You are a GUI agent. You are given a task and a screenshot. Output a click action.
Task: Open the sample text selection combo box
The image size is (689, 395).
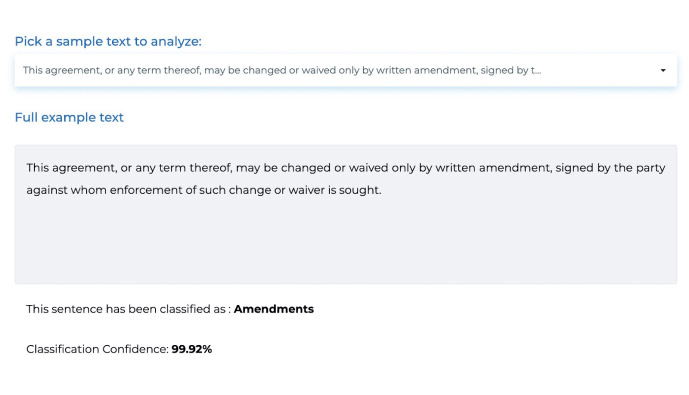(x=345, y=70)
